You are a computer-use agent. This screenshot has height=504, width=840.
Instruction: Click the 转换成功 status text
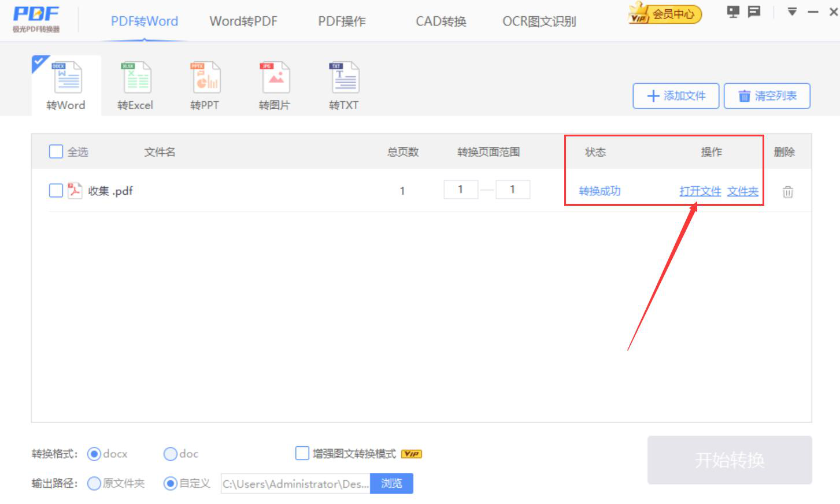coord(600,191)
